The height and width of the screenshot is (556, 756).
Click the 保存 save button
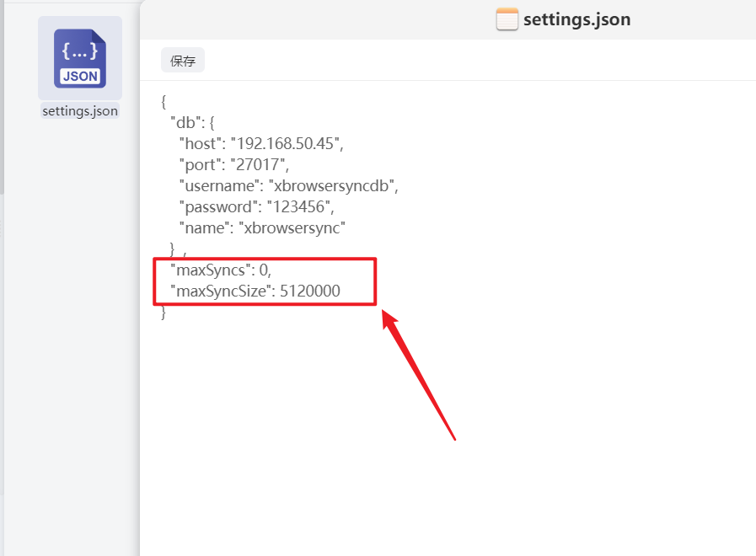(183, 60)
